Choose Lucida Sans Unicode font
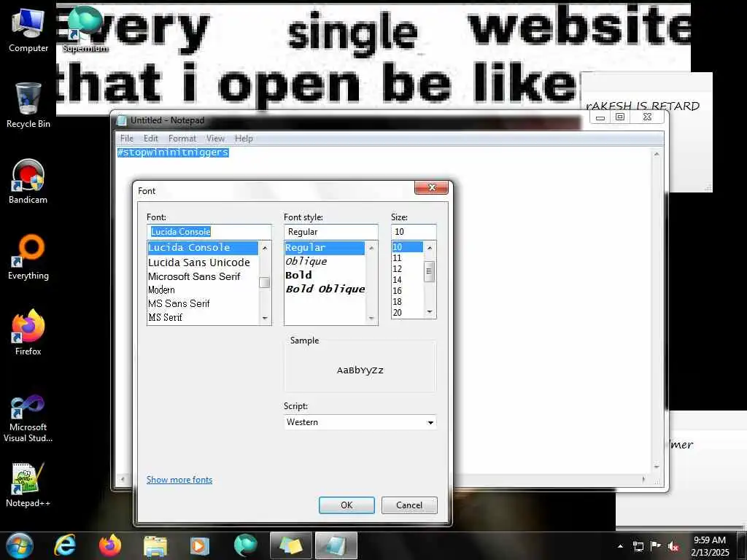Viewport: 747px width, 560px height. [203, 262]
